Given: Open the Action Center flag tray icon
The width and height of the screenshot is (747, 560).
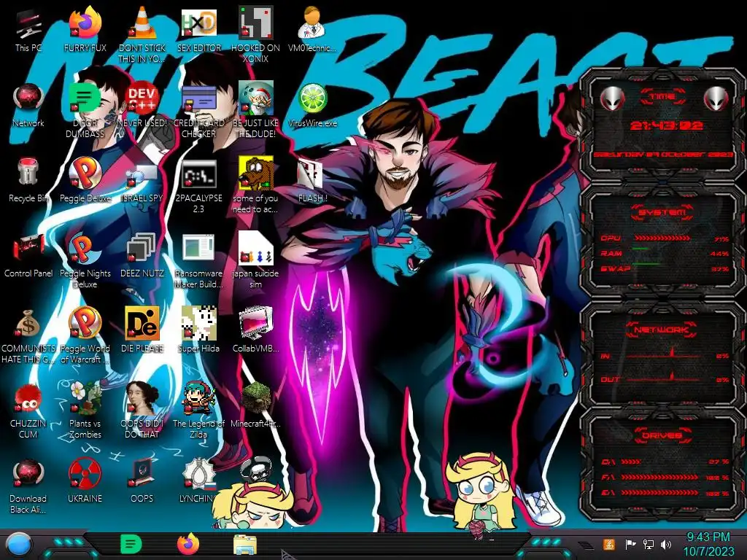Looking at the screenshot, I should click(x=630, y=544).
